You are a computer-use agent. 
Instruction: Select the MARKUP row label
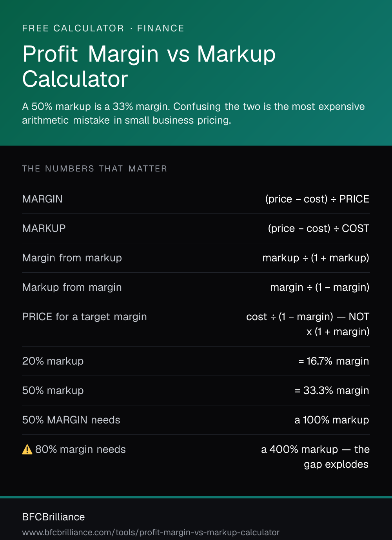coord(44,228)
